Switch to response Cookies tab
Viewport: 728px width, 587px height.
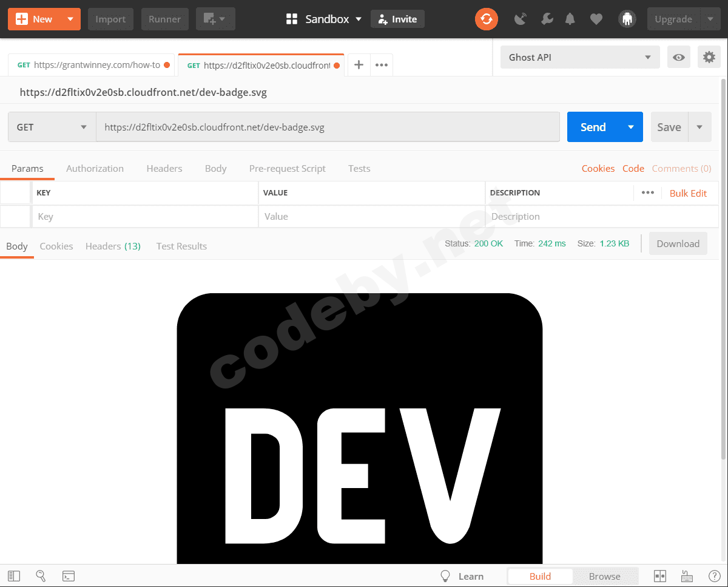click(56, 246)
